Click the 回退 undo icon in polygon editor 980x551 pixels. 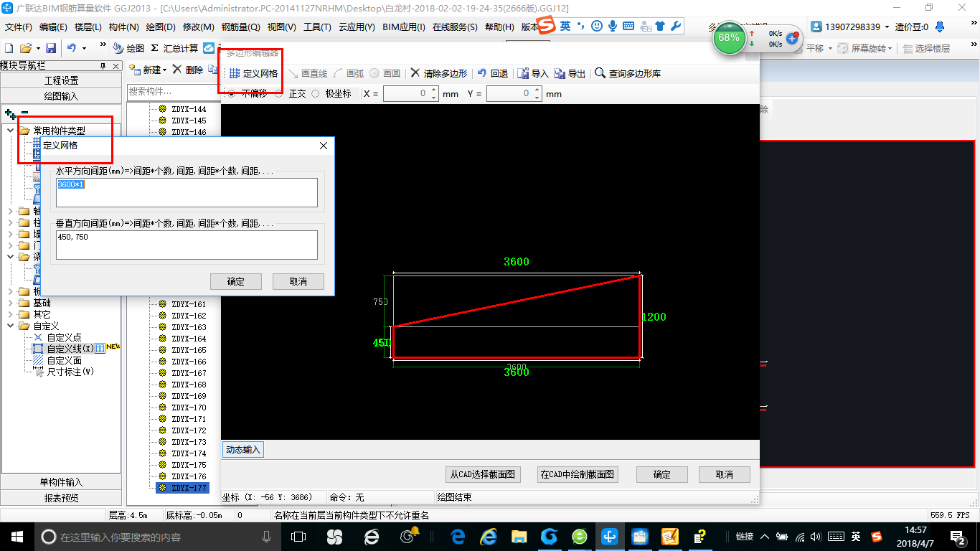(x=482, y=73)
